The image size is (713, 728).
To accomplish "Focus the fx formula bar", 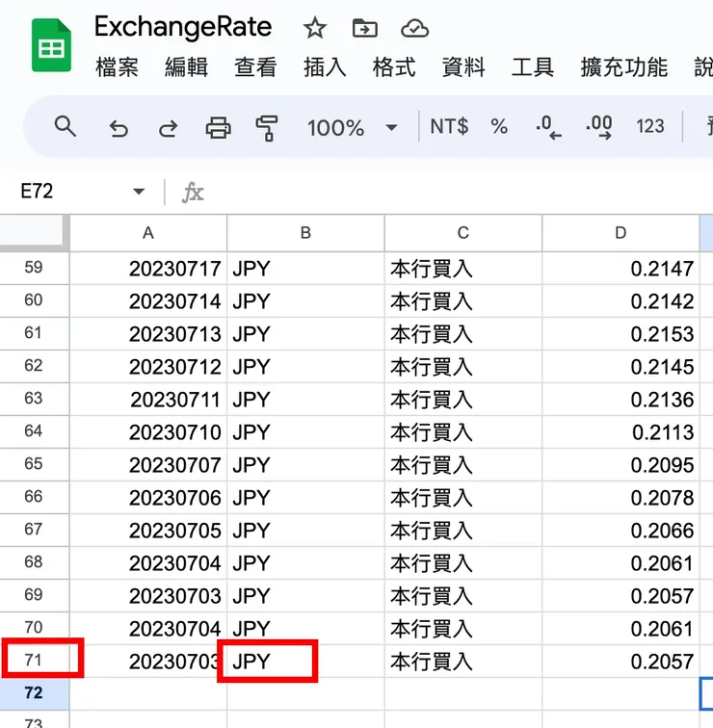I will [x=446, y=193].
